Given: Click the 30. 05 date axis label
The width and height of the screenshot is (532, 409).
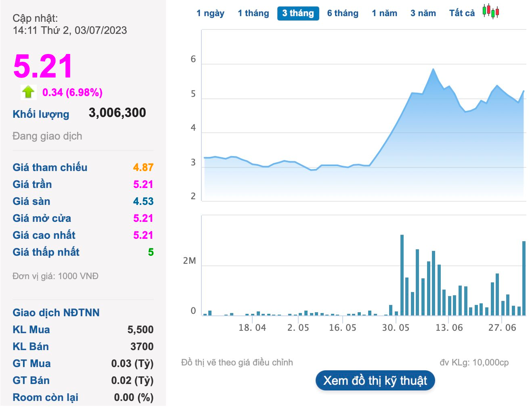Looking at the screenshot, I should [x=396, y=328].
